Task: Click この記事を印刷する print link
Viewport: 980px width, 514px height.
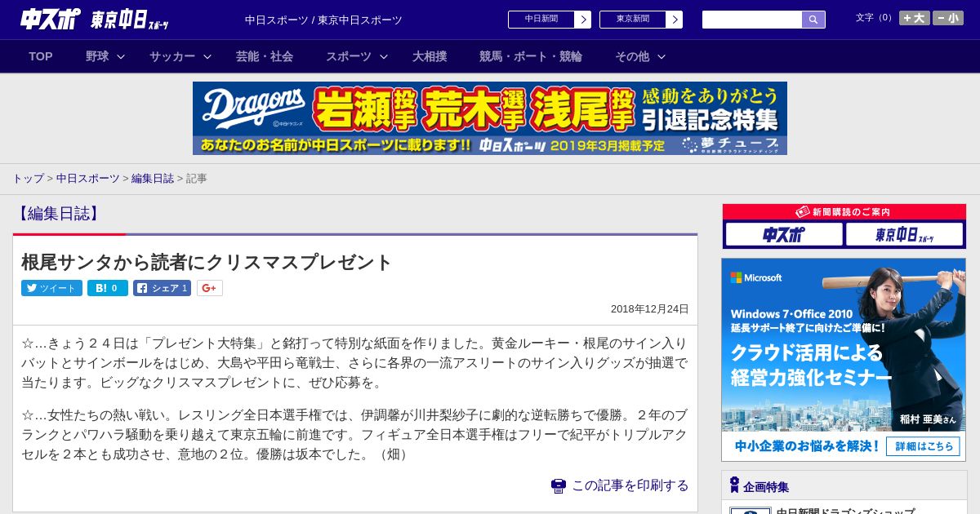Action: (630, 485)
